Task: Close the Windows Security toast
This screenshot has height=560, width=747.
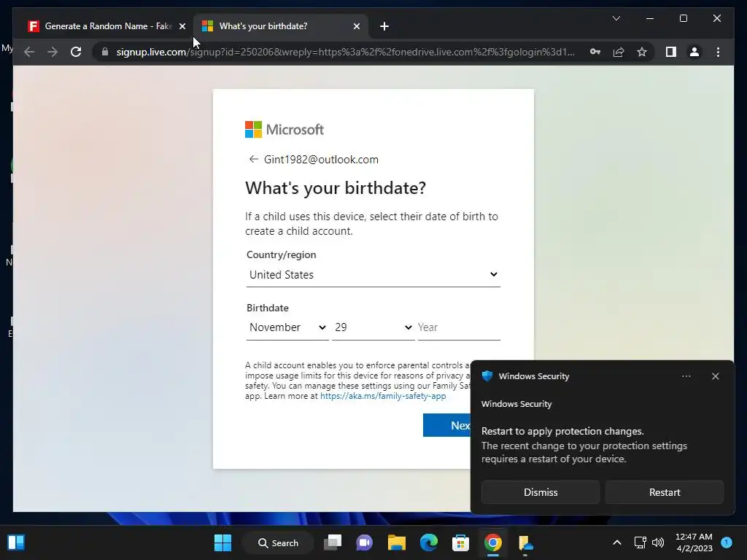Action: (715, 376)
